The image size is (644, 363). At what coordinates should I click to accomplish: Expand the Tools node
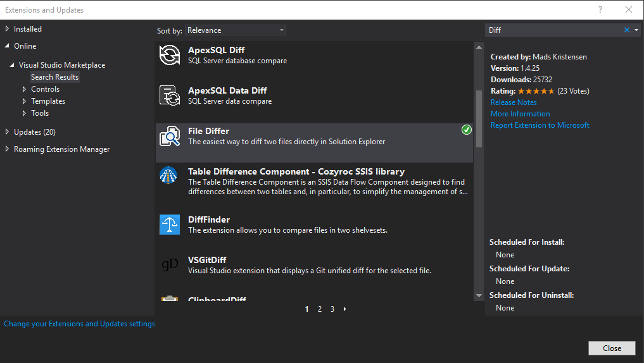pyautogui.click(x=24, y=113)
